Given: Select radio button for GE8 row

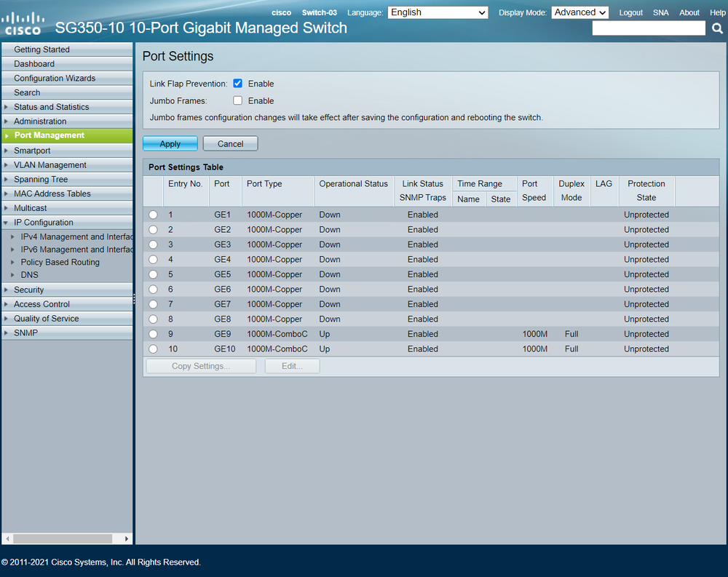Looking at the screenshot, I should coord(153,319).
